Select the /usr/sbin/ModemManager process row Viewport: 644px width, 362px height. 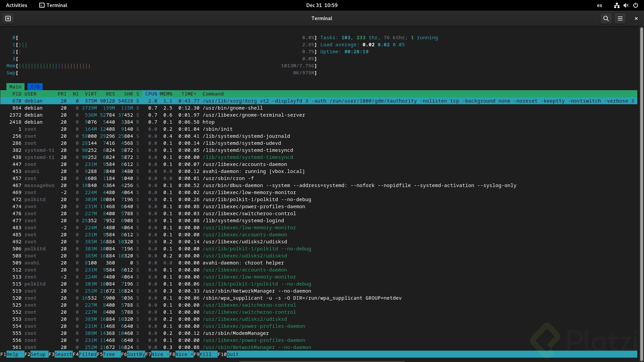point(319,333)
